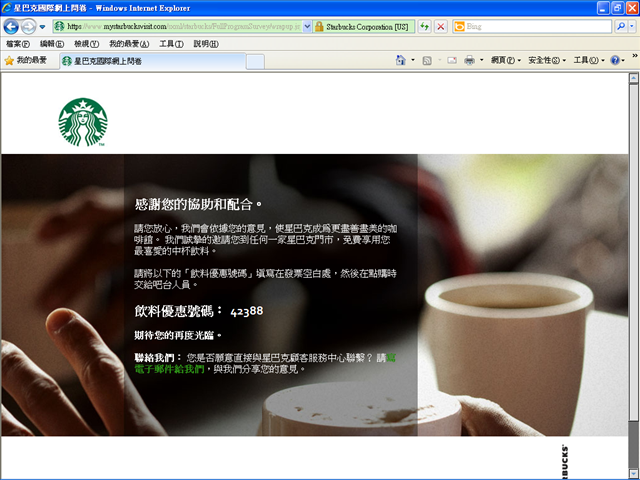Open the 工具(T) menu in menu bar
The width and height of the screenshot is (640, 480).
(x=171, y=44)
